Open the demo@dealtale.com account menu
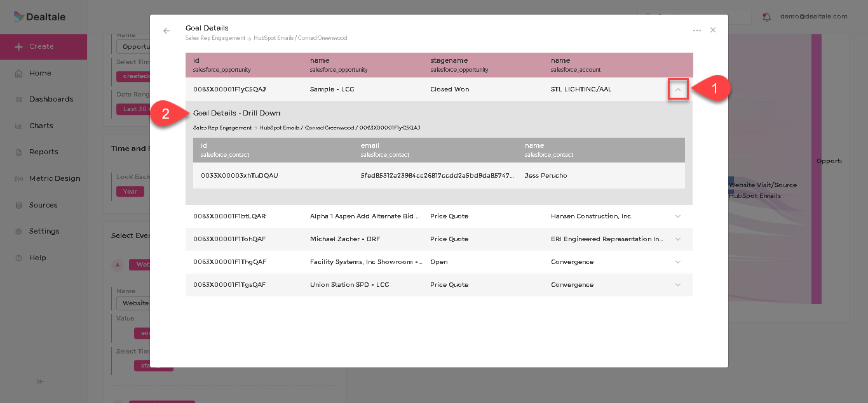 pyautogui.click(x=814, y=17)
